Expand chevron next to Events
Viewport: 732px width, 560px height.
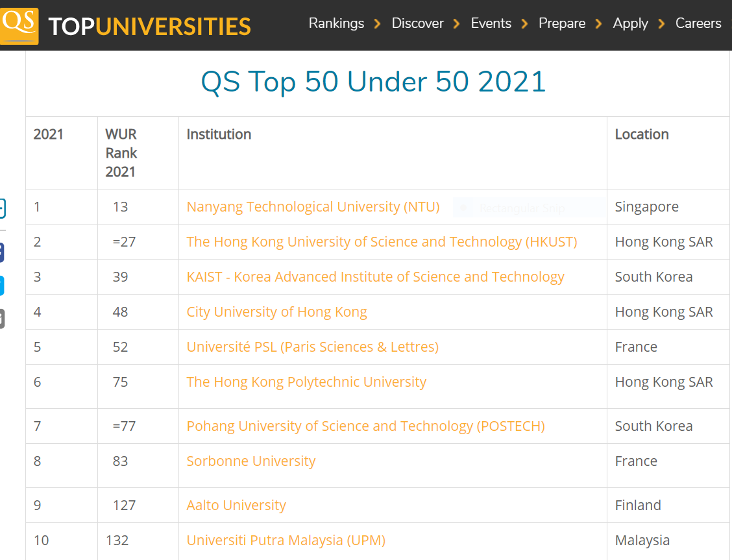click(x=525, y=24)
